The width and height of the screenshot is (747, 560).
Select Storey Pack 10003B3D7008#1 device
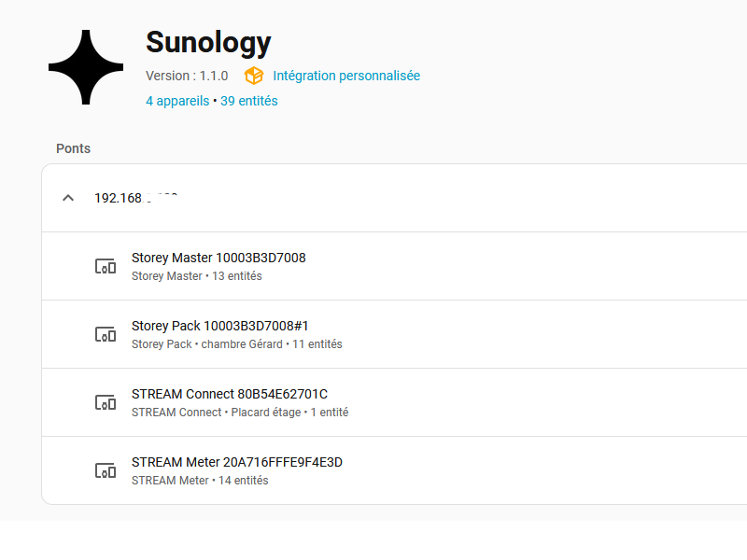[220, 326]
